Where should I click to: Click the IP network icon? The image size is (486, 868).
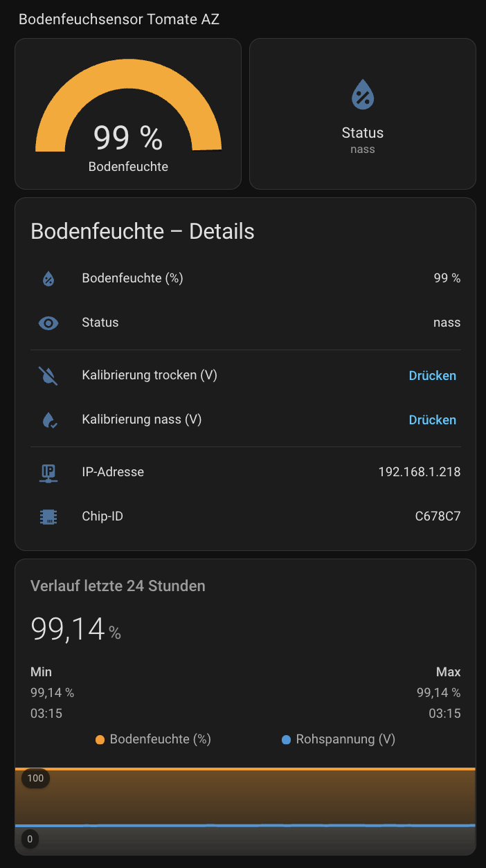click(48, 473)
